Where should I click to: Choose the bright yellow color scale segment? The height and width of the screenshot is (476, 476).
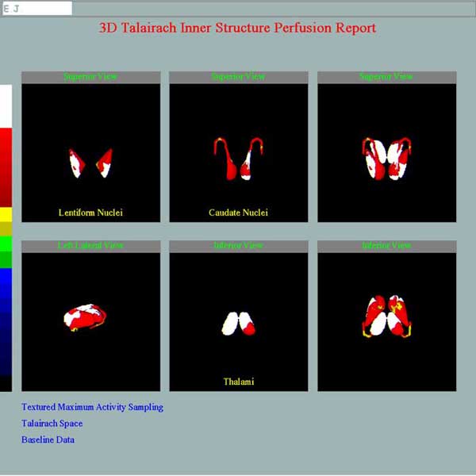(x=6, y=215)
